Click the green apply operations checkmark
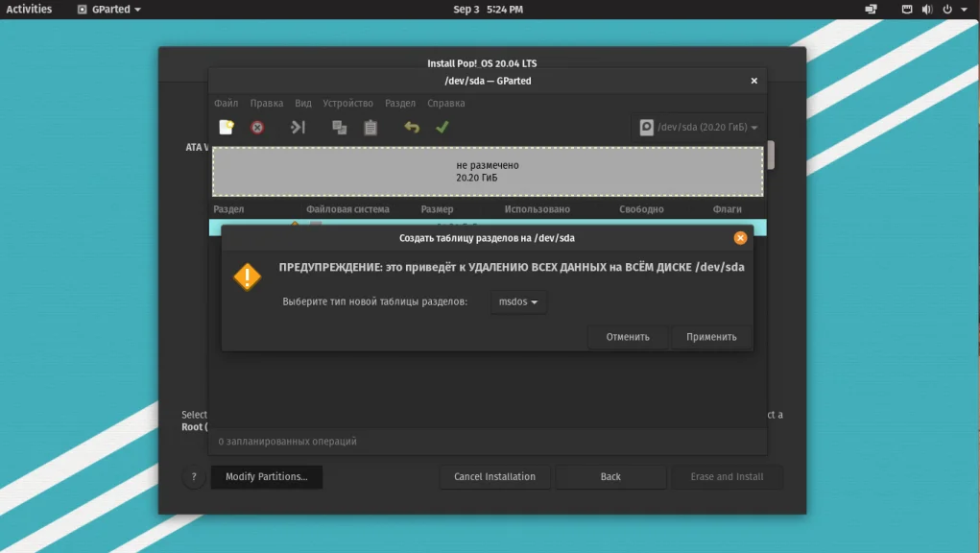 [442, 128]
